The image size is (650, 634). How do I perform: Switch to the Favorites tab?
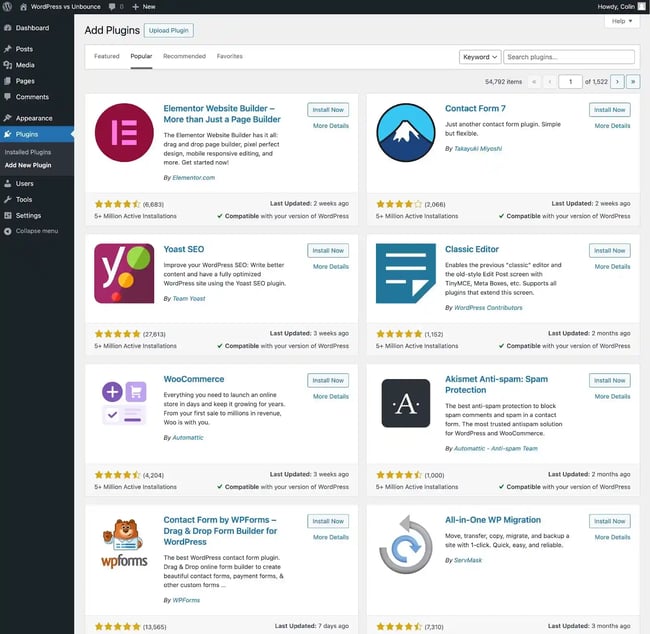(x=230, y=56)
